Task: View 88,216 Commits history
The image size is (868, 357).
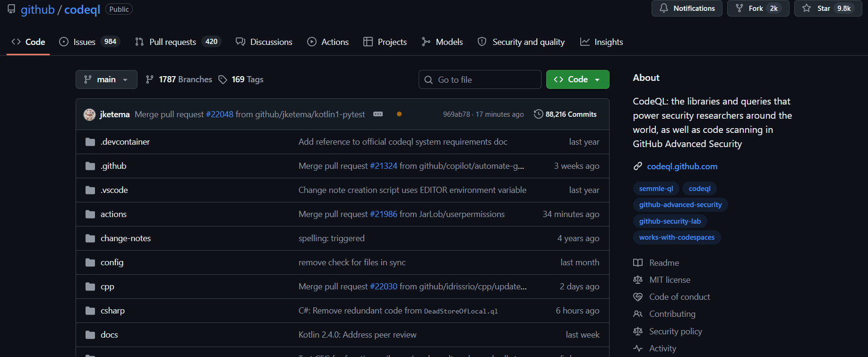Action: tap(566, 114)
